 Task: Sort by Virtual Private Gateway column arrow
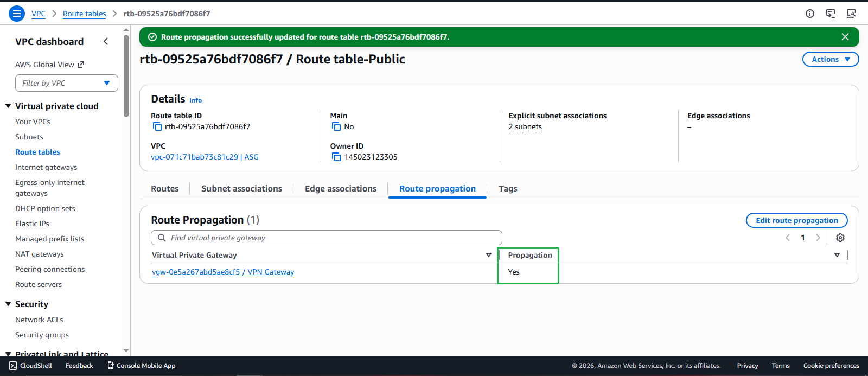click(x=489, y=255)
